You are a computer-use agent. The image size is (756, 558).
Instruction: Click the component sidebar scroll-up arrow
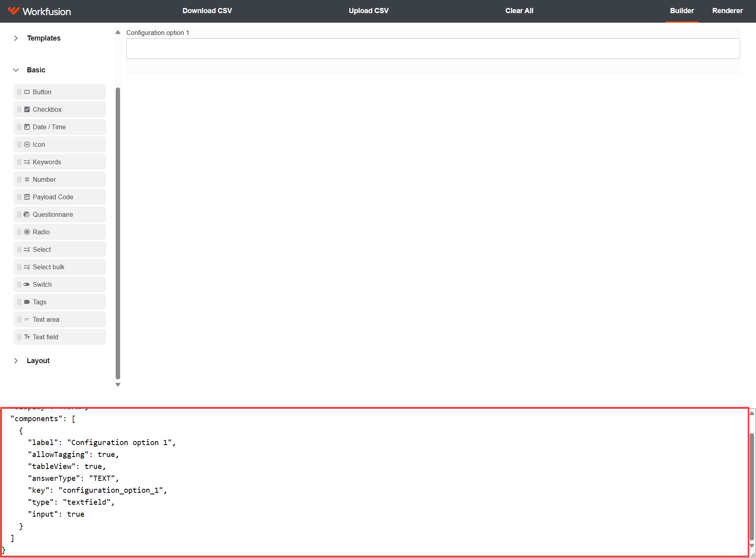(118, 32)
